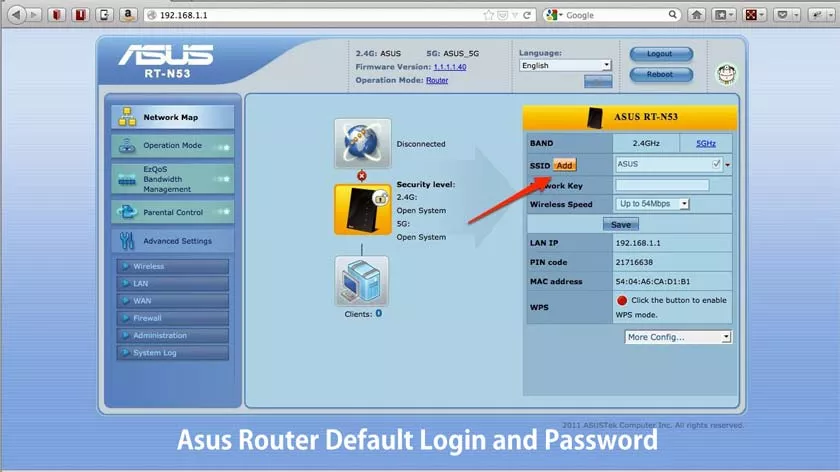
Task: Open Operation Mode in the sidebar
Action: point(172,146)
